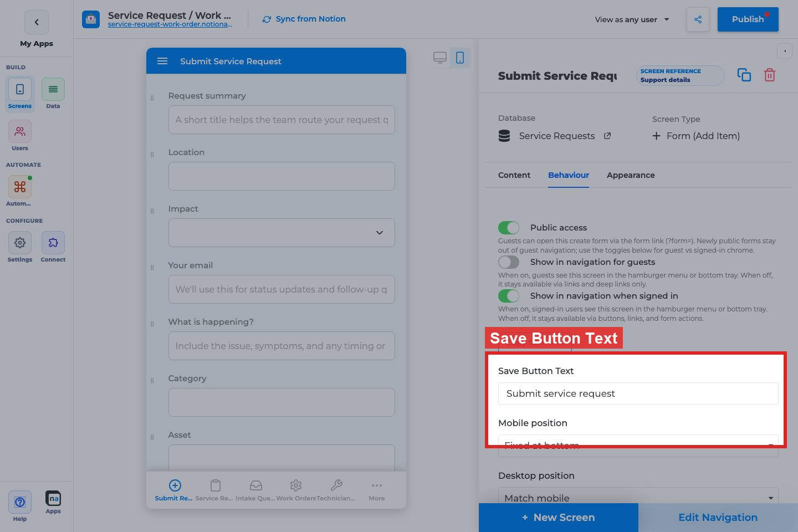Click the Save Button Text input field

638,393
